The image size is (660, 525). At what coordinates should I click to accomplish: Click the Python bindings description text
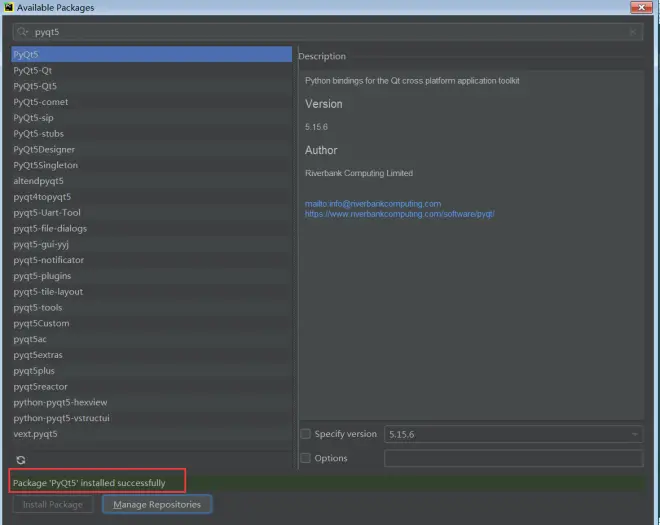pyautogui.click(x=412, y=81)
